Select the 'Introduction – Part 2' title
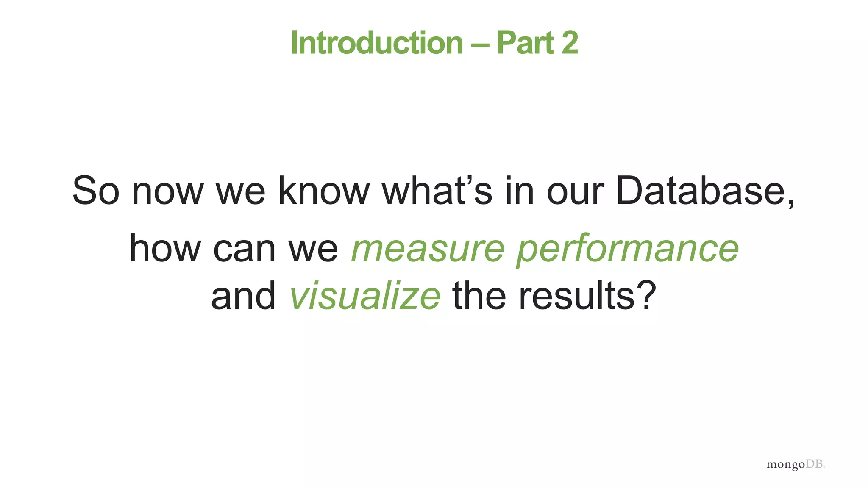This screenshot has width=868, height=488. pos(434,43)
